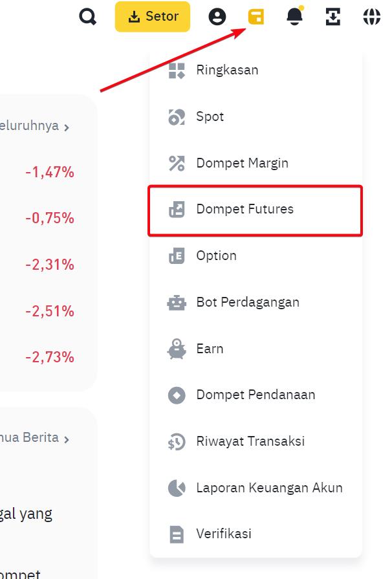Click the search magnifier icon
The image size is (392, 579).
pos(87,17)
